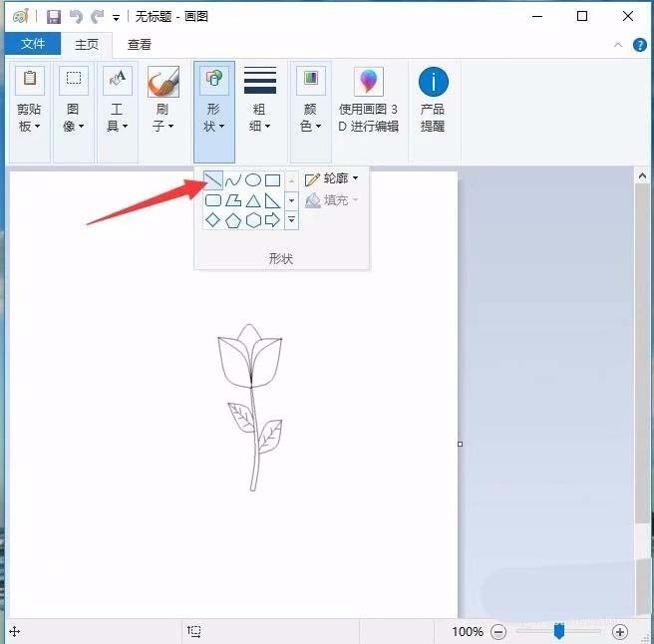Select the right triangle shape

272,200
